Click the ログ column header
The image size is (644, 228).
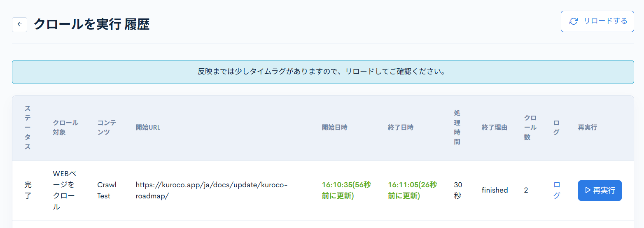coord(557,128)
